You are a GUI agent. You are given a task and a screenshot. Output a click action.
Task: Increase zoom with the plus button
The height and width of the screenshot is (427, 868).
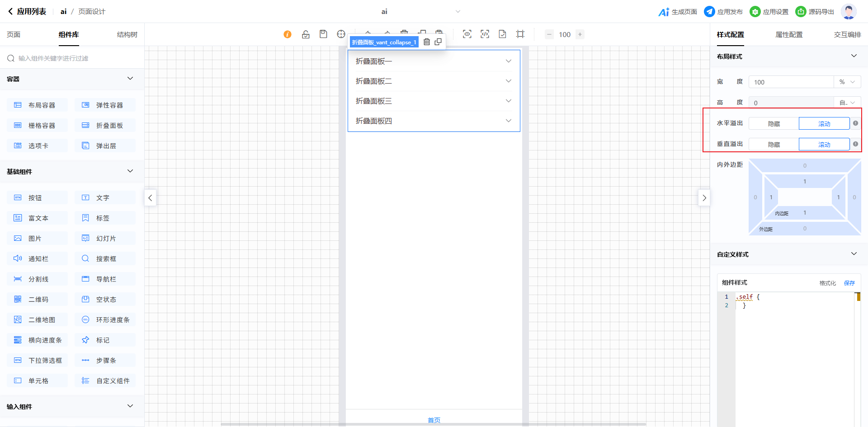pyautogui.click(x=580, y=34)
